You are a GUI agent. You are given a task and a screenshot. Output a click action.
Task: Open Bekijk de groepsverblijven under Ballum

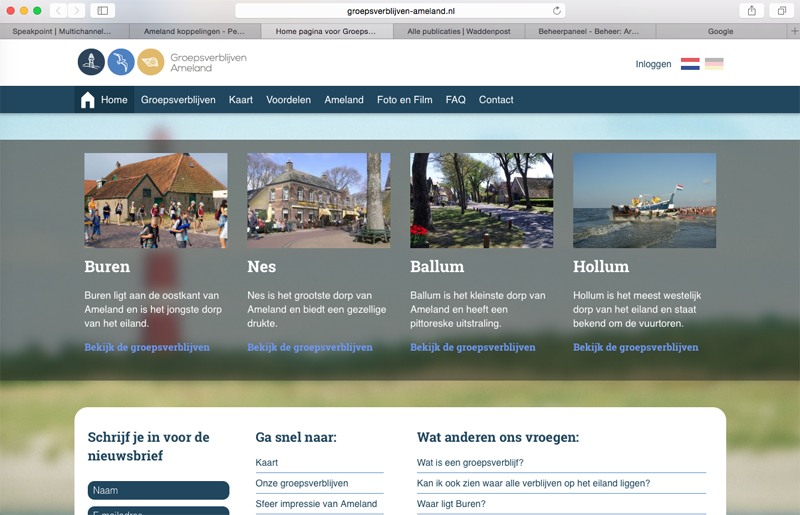pyautogui.click(x=473, y=347)
